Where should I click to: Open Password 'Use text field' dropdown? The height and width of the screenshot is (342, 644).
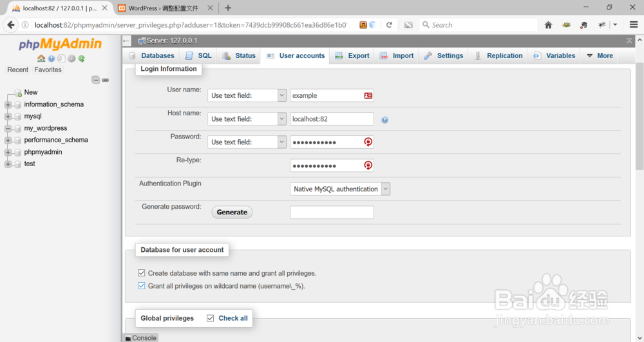click(x=247, y=142)
